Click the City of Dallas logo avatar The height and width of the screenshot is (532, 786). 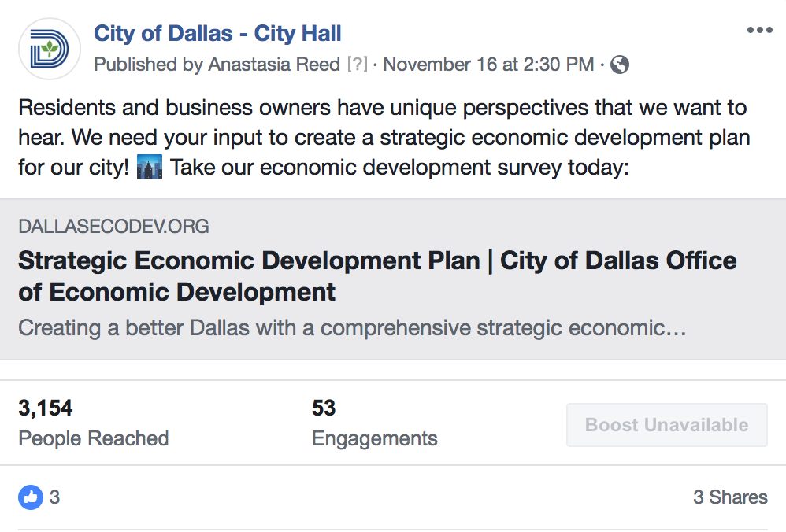coord(49,49)
